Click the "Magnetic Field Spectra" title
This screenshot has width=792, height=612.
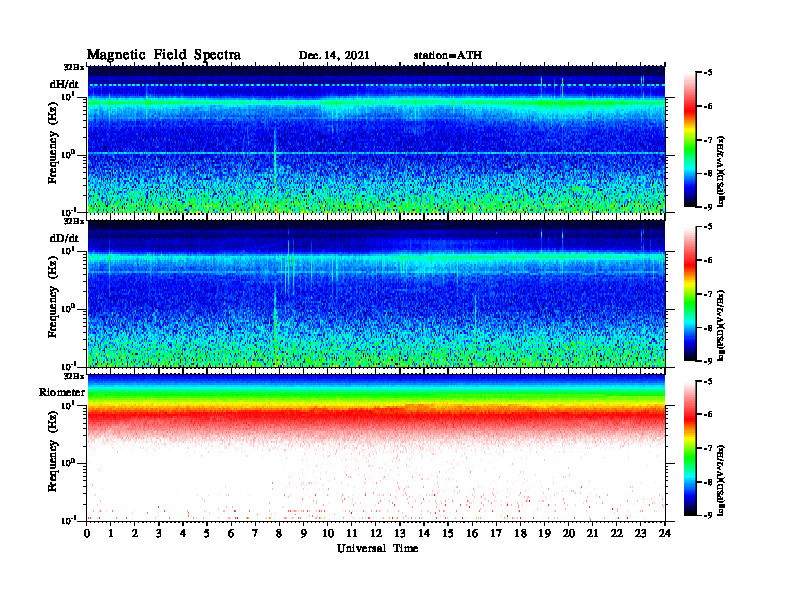pyautogui.click(x=164, y=55)
